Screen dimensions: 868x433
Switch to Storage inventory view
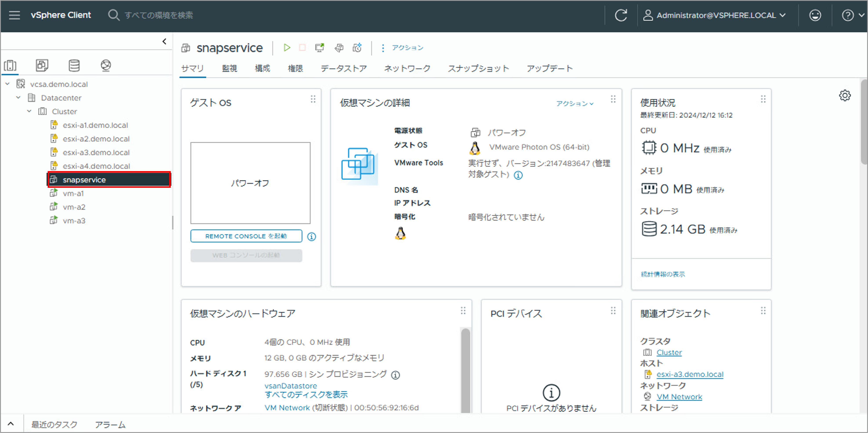pyautogui.click(x=74, y=65)
